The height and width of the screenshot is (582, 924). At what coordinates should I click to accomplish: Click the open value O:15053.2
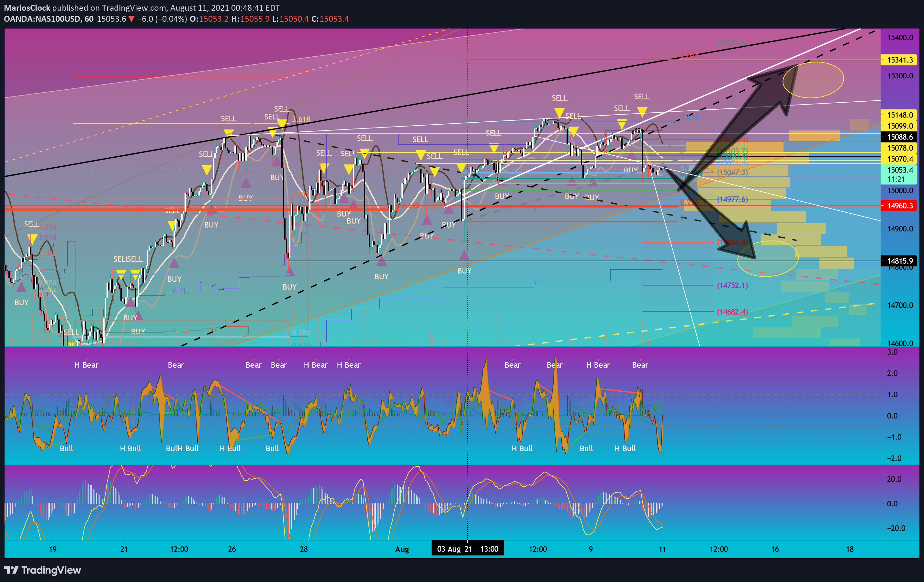point(209,19)
